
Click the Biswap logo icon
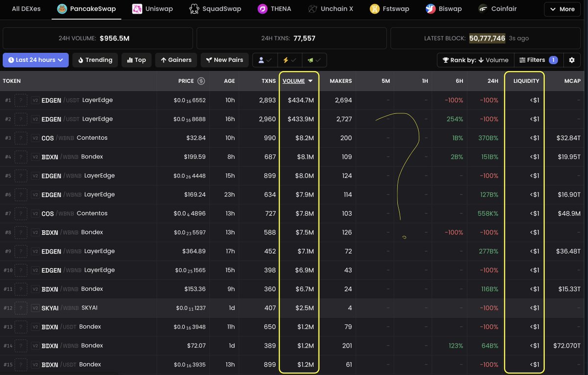tap(430, 9)
